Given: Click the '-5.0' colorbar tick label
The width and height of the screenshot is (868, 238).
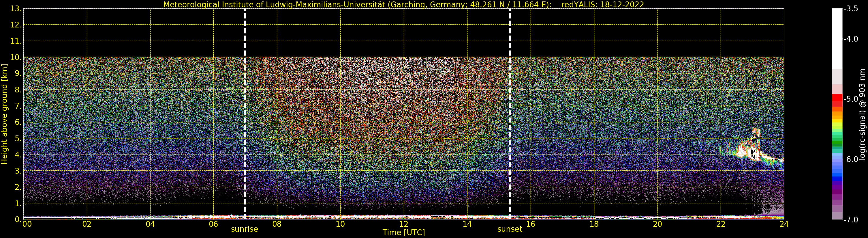Looking at the screenshot, I should pos(851,99).
